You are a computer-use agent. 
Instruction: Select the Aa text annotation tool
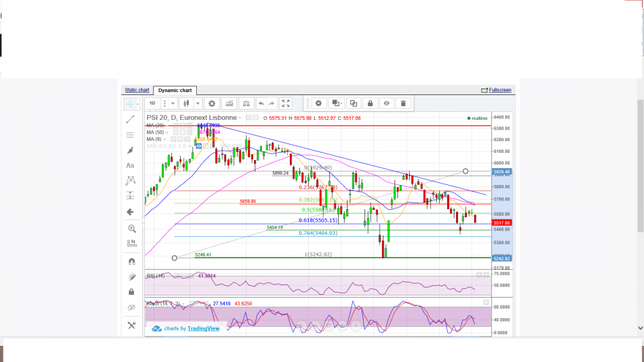click(130, 165)
